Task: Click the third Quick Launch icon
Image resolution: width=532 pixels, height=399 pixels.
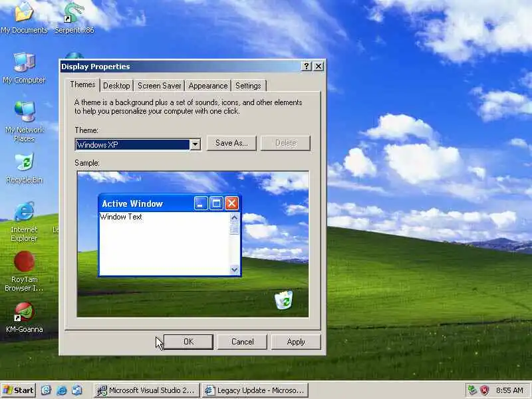Action: pyautogui.click(x=76, y=390)
